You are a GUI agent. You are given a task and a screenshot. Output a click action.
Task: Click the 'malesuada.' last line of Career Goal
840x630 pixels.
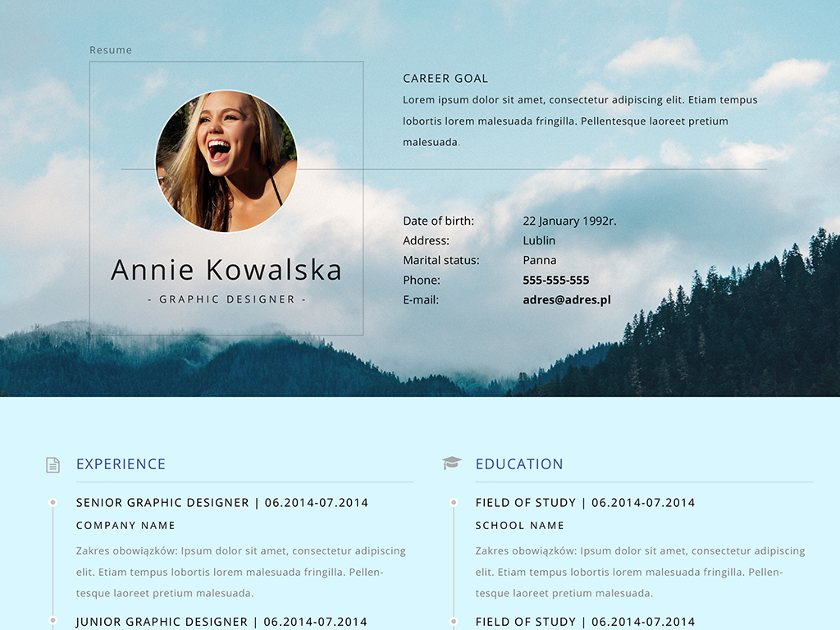coord(431,143)
